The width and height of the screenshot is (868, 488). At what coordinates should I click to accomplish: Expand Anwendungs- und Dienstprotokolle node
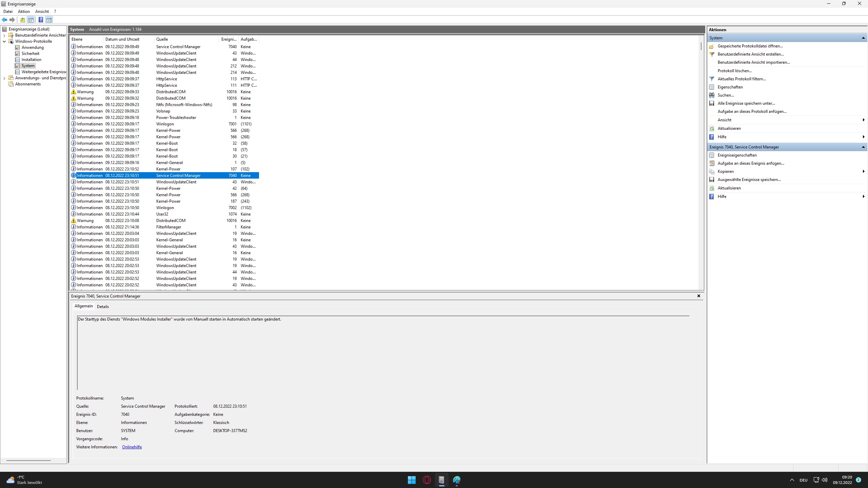(x=4, y=78)
